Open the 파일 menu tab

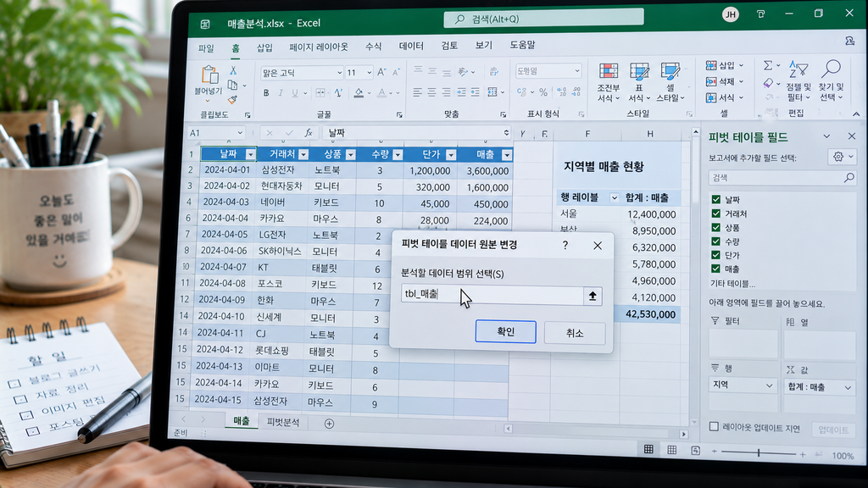[206, 48]
